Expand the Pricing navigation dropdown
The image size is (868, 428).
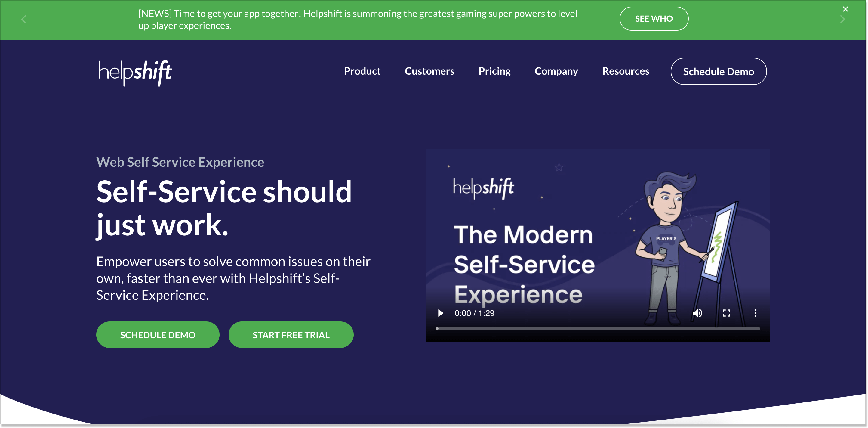[x=494, y=71]
